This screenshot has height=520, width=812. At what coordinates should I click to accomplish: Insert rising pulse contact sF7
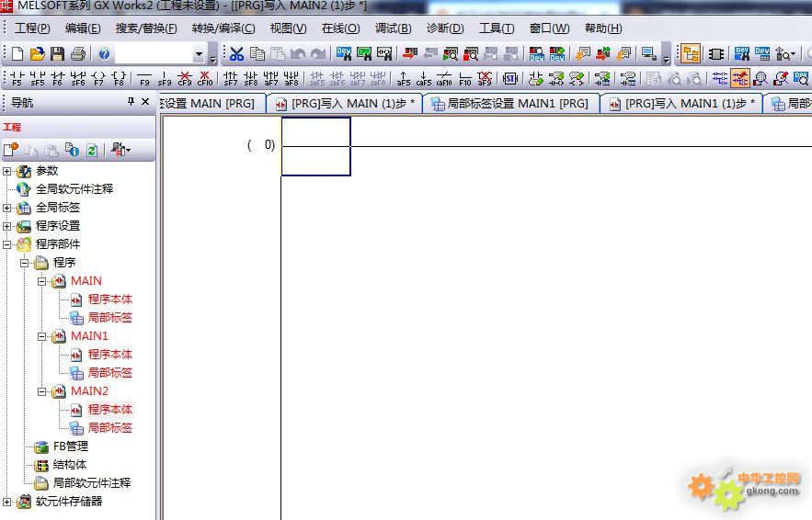(x=231, y=78)
